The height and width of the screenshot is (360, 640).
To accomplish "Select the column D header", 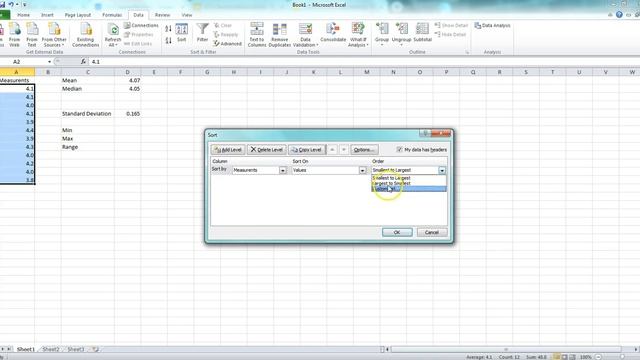I will click(x=128, y=72).
